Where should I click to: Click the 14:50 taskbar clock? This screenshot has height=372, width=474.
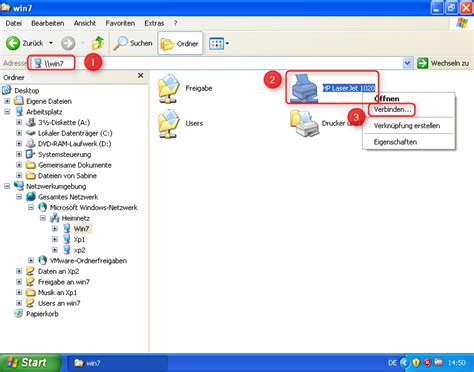coord(456,363)
